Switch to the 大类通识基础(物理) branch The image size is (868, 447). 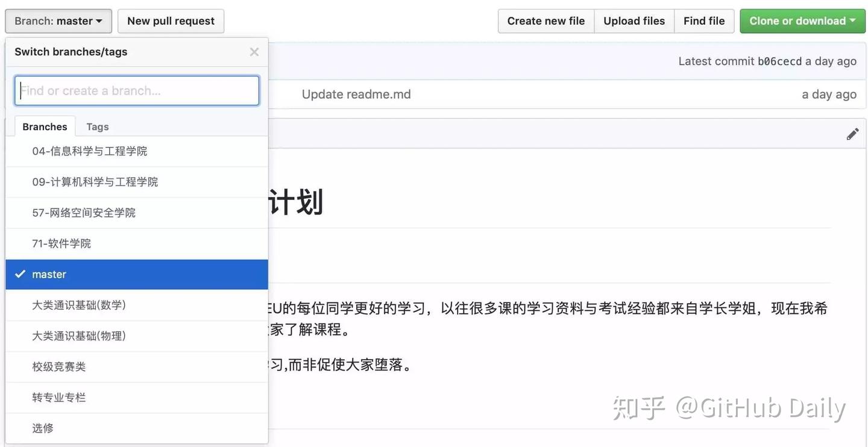(x=137, y=336)
